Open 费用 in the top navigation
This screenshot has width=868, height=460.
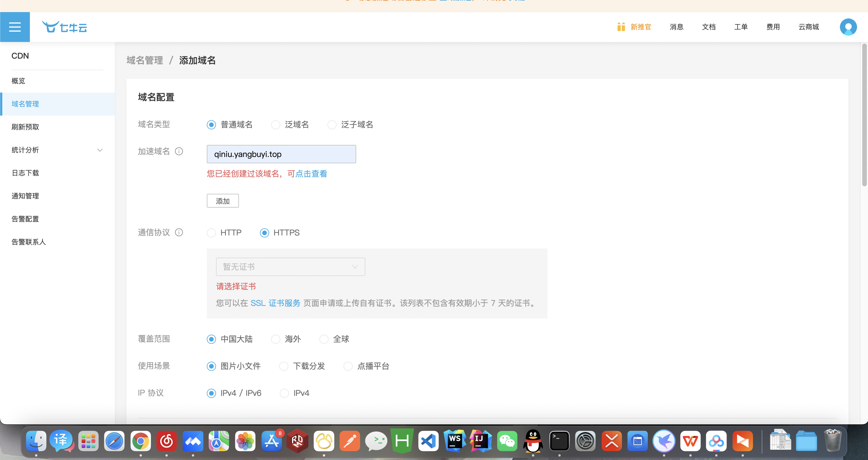pos(773,27)
